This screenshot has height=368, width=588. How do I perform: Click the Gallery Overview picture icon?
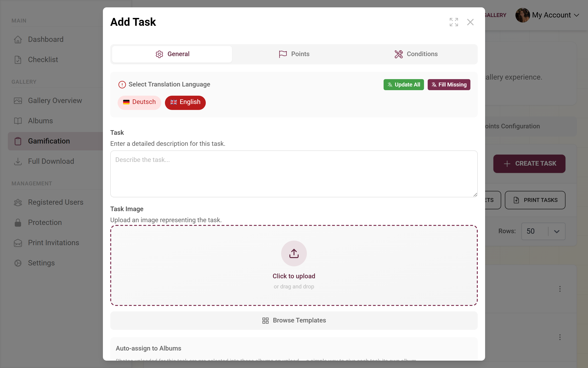[18, 101]
